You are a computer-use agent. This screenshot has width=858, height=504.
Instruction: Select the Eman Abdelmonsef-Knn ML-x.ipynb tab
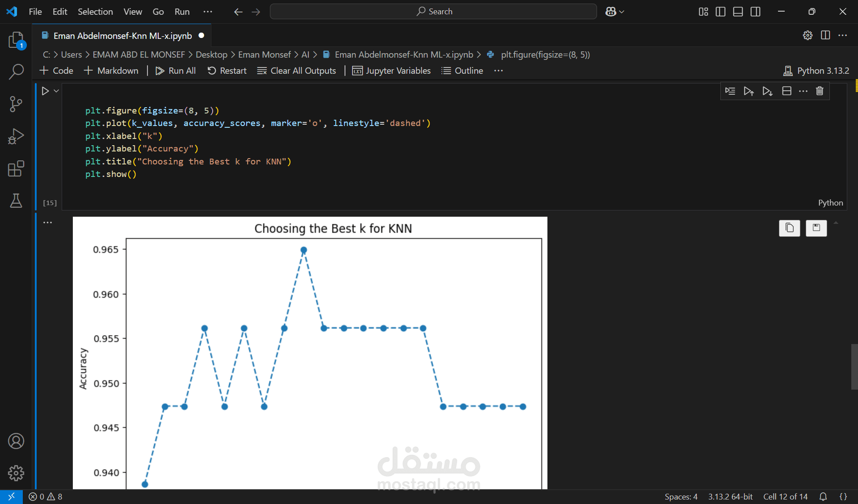[122, 36]
